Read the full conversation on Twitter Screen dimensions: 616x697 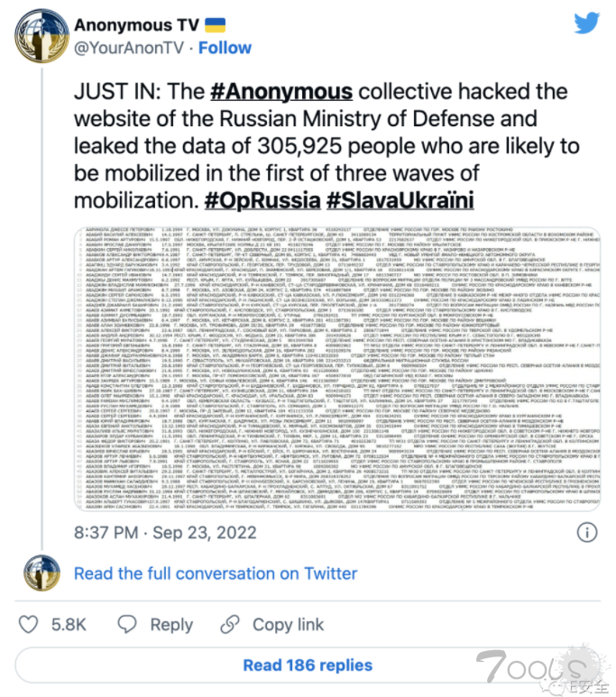click(x=216, y=573)
